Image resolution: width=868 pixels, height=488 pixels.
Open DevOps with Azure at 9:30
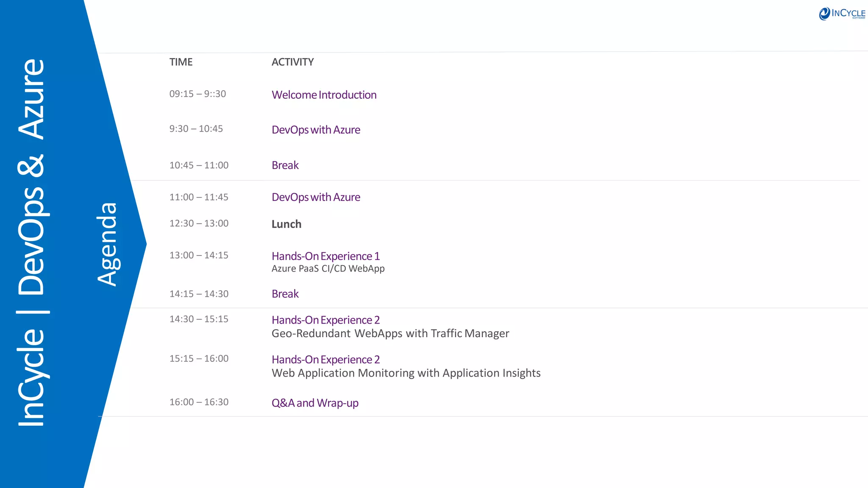coord(316,130)
